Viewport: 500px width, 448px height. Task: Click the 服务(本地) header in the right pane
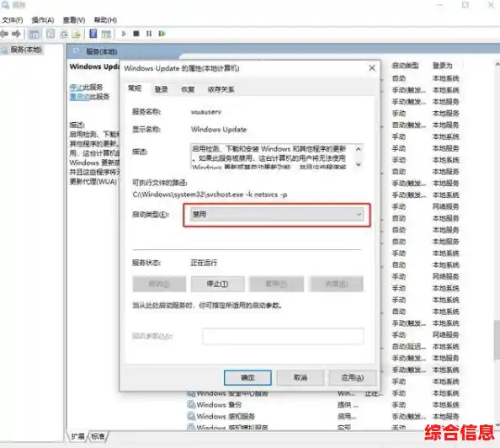[x=101, y=51]
